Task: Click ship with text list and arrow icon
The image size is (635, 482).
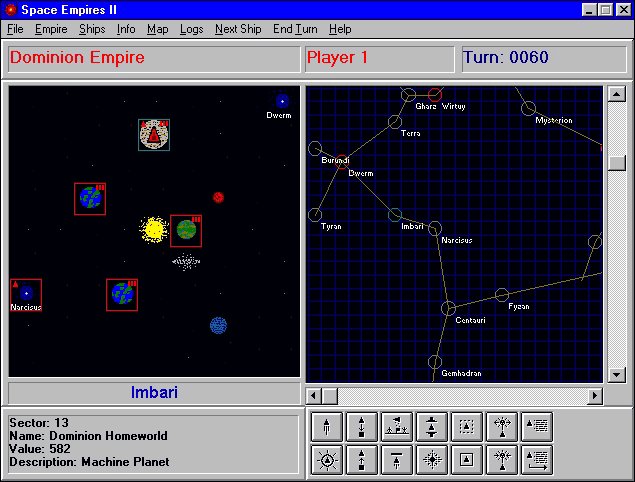Action: tap(536, 460)
